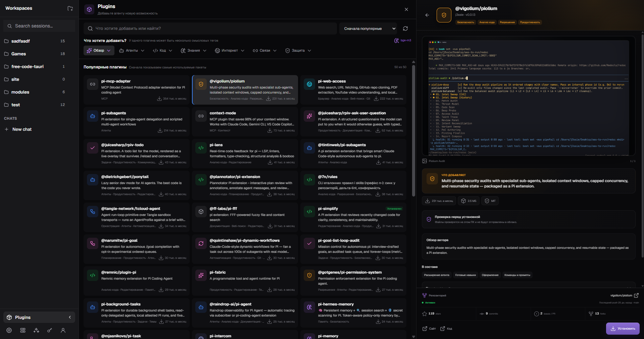Open the context-mode plugin card
The image size is (644, 339).
click(245, 121)
